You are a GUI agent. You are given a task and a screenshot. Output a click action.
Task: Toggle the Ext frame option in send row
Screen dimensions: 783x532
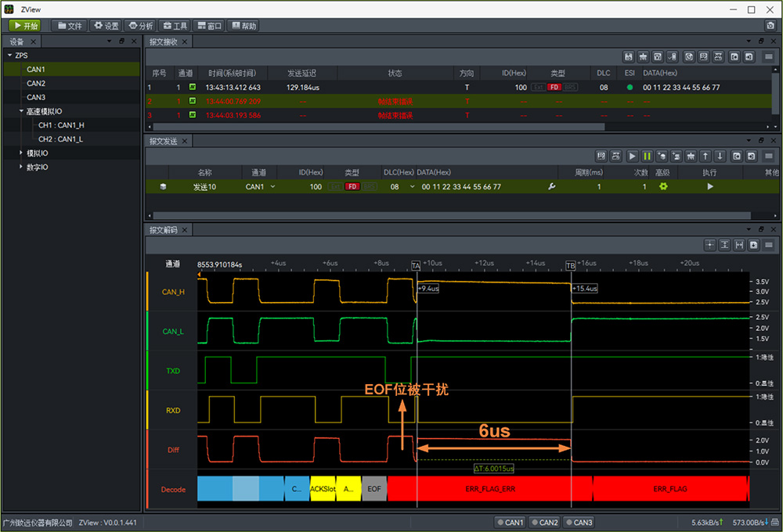coord(335,187)
